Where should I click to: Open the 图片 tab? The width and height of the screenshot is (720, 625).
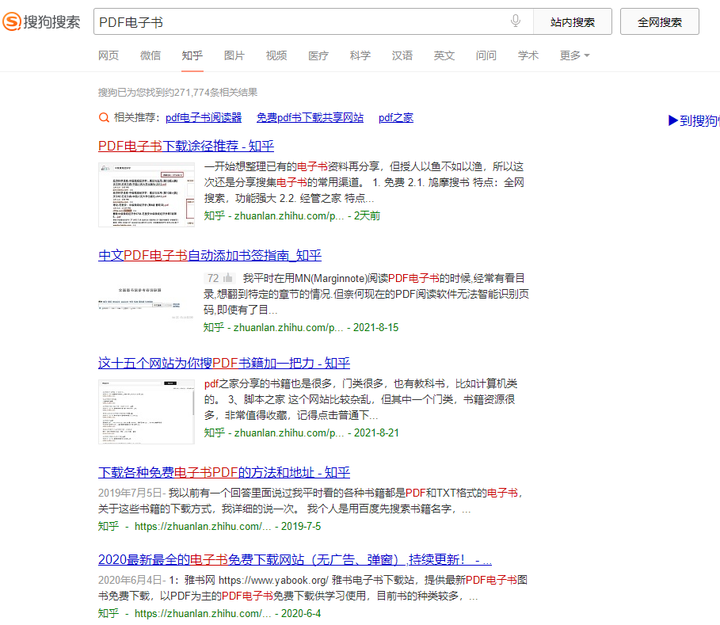(x=234, y=56)
